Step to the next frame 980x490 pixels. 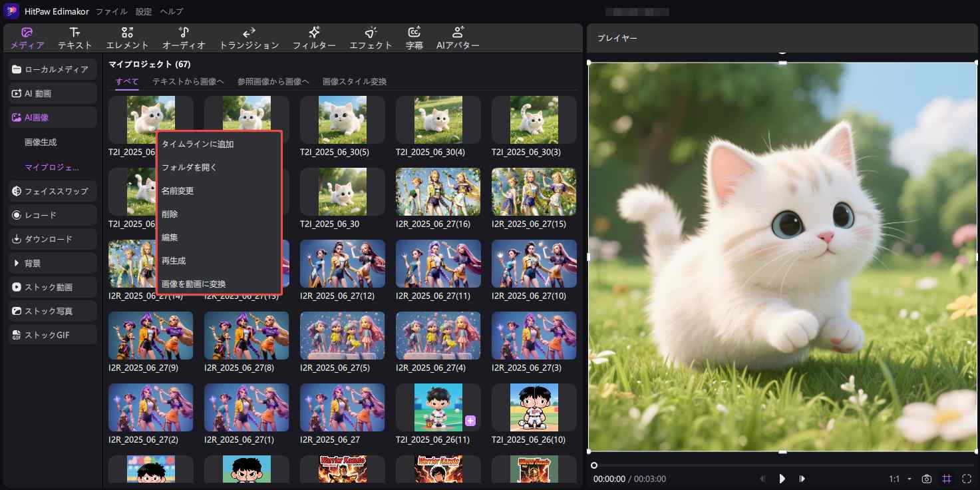click(802, 479)
